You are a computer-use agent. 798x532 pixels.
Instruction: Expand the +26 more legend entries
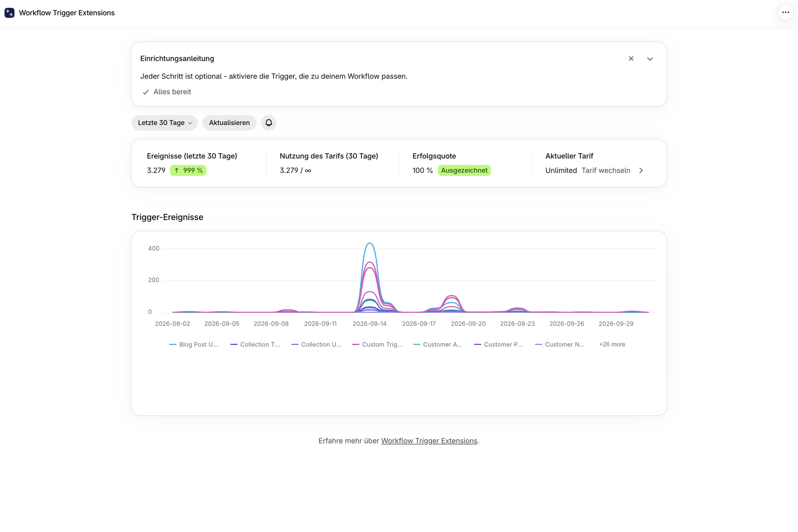tap(612, 345)
